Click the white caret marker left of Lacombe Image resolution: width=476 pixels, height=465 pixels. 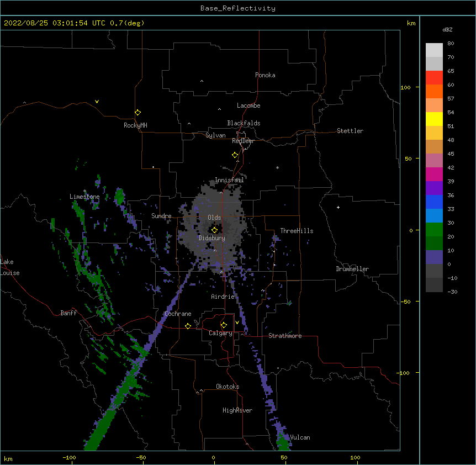click(219, 109)
